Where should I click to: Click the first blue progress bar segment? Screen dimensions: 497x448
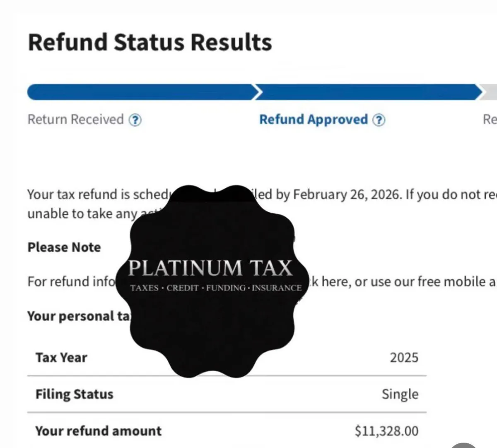tap(140, 92)
